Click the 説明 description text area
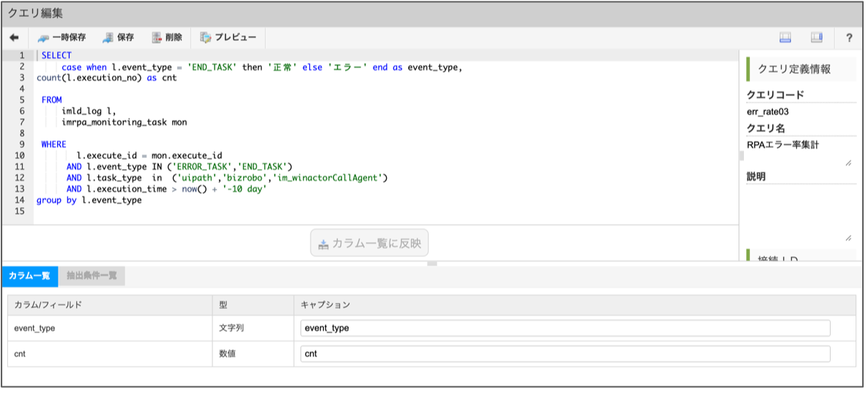Viewport: 868px width, 393px height. pos(796,214)
